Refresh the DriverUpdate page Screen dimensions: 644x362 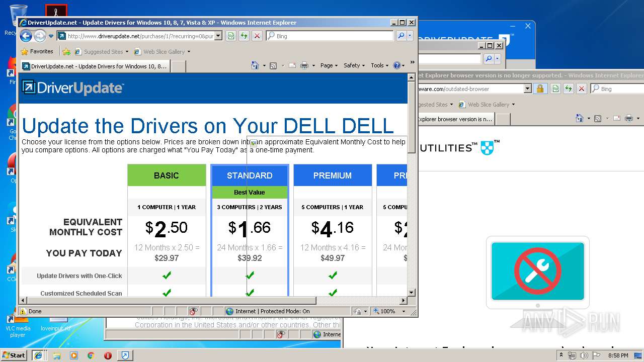[244, 36]
